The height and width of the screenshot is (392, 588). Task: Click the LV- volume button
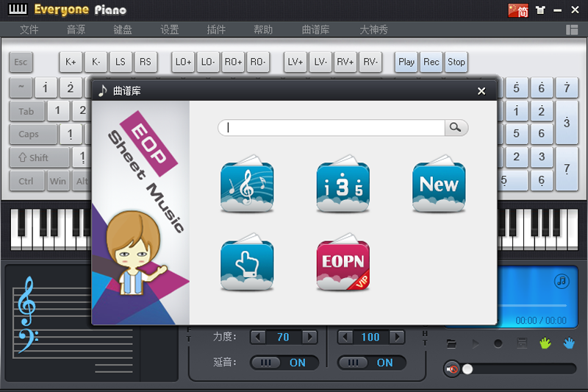pyautogui.click(x=320, y=62)
